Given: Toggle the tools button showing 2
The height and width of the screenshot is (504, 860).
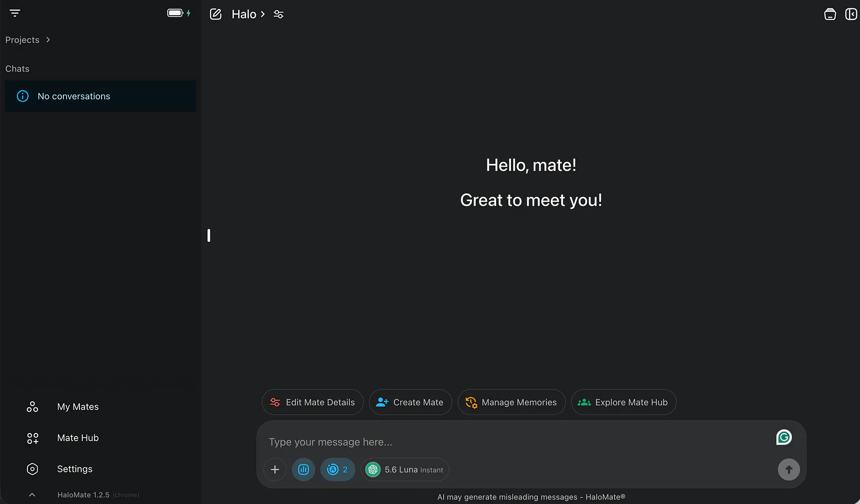Looking at the screenshot, I should point(338,470).
